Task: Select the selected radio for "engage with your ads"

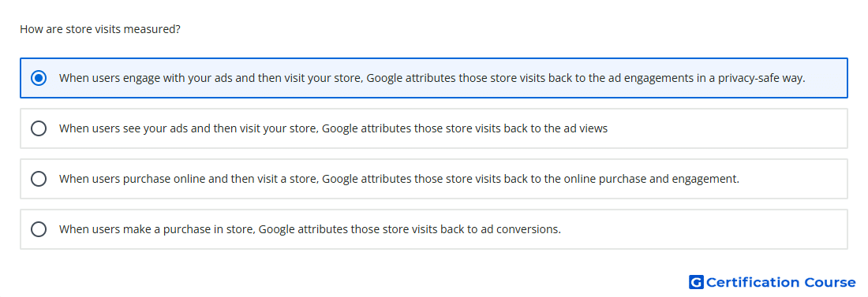Action: point(39,78)
